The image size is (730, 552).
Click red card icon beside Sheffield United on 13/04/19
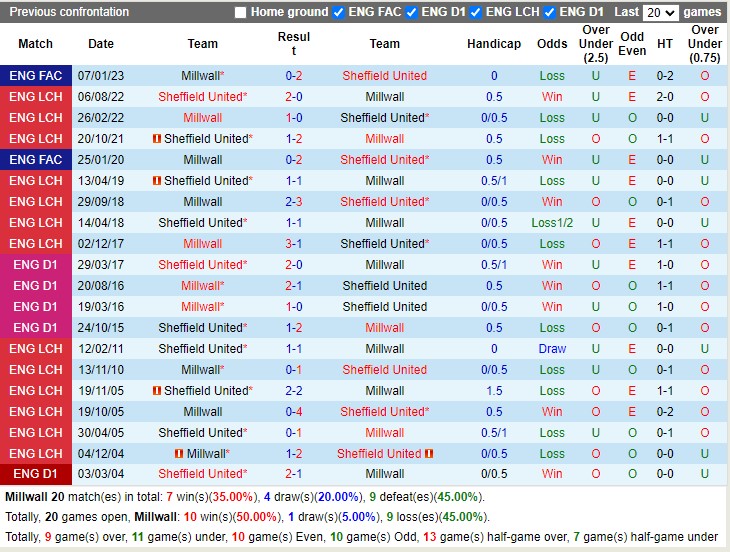(x=157, y=181)
